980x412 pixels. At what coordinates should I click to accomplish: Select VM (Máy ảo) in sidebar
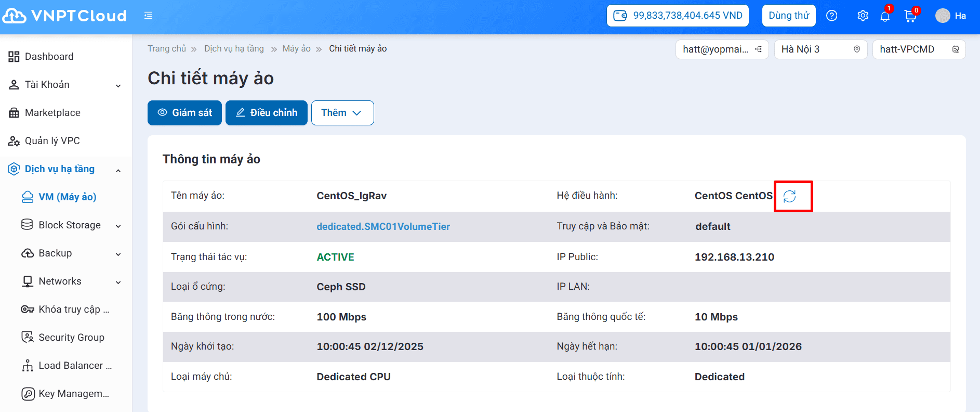67,197
